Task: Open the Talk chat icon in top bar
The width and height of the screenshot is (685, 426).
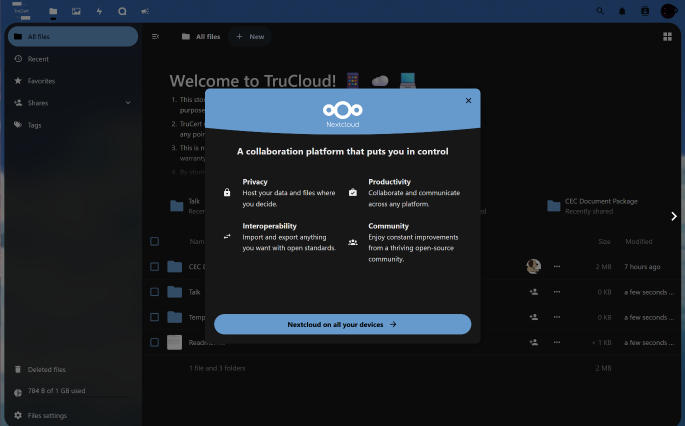Action: pos(122,11)
